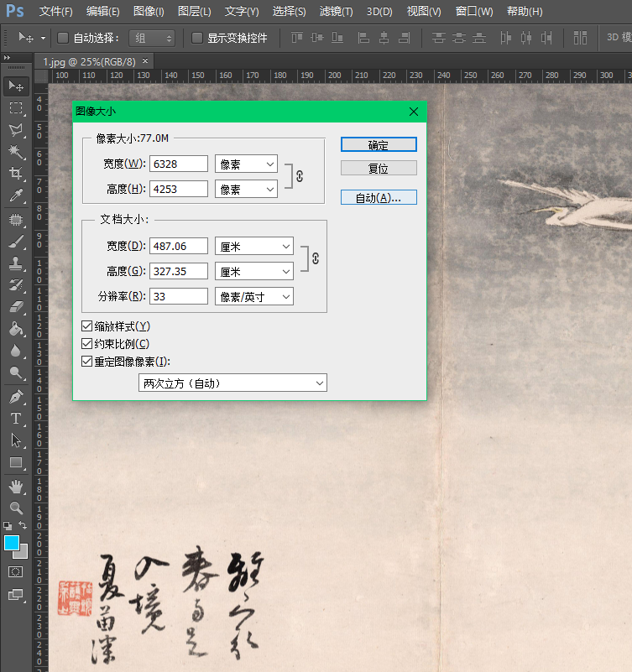Click 自动(A)... button

point(379,197)
